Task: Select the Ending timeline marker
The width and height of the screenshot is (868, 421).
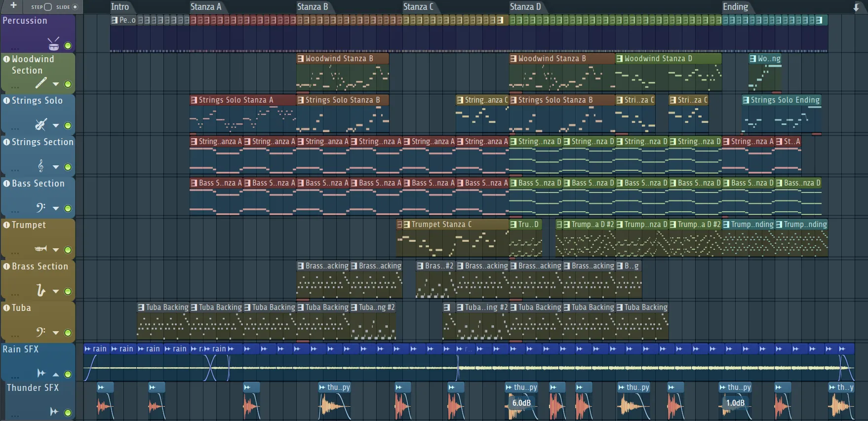Action: 735,7
